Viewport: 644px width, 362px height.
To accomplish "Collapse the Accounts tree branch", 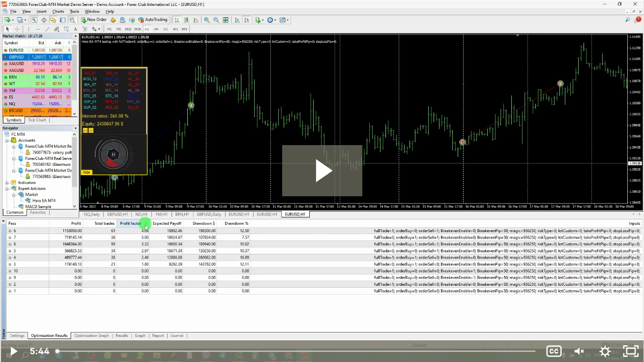I will tap(6, 140).
